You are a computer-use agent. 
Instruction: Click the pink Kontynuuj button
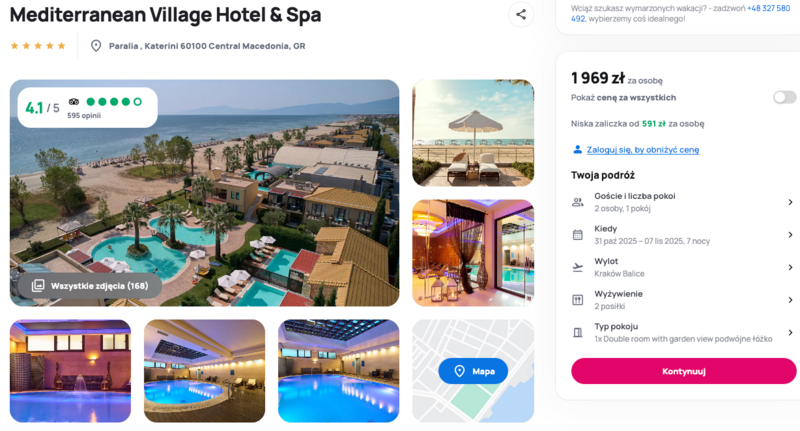click(683, 371)
